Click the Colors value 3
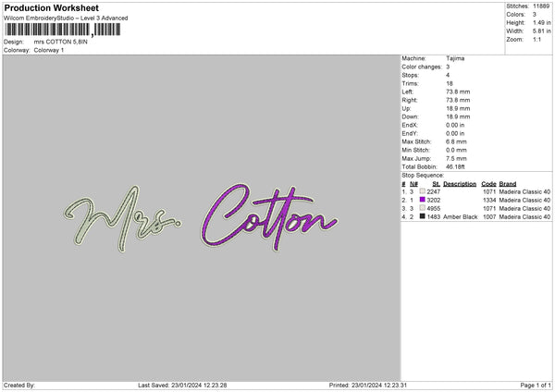The width and height of the screenshot is (555, 392). (535, 15)
